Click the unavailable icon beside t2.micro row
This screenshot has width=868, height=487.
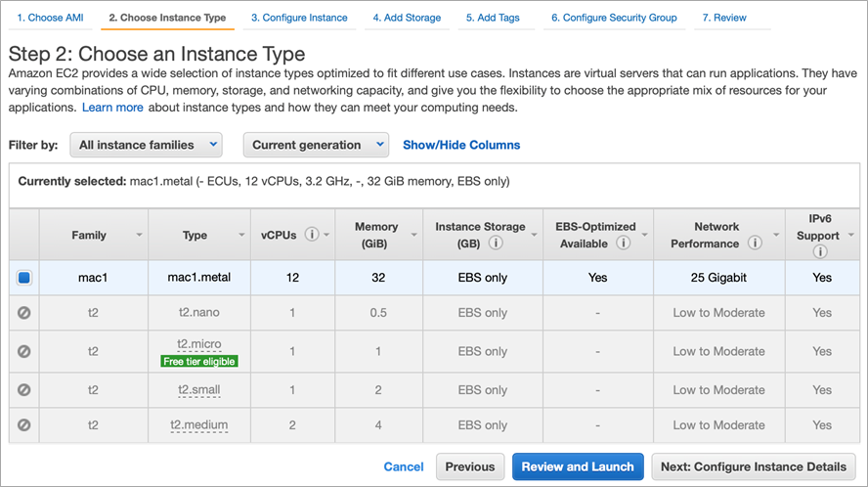[x=24, y=351]
